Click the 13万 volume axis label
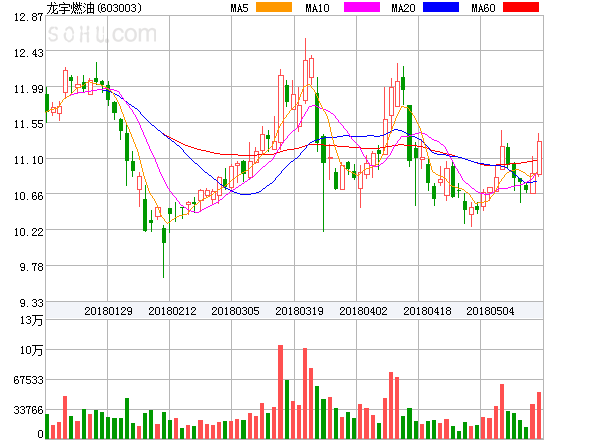The width and height of the screenshot is (600, 440). pos(32,320)
